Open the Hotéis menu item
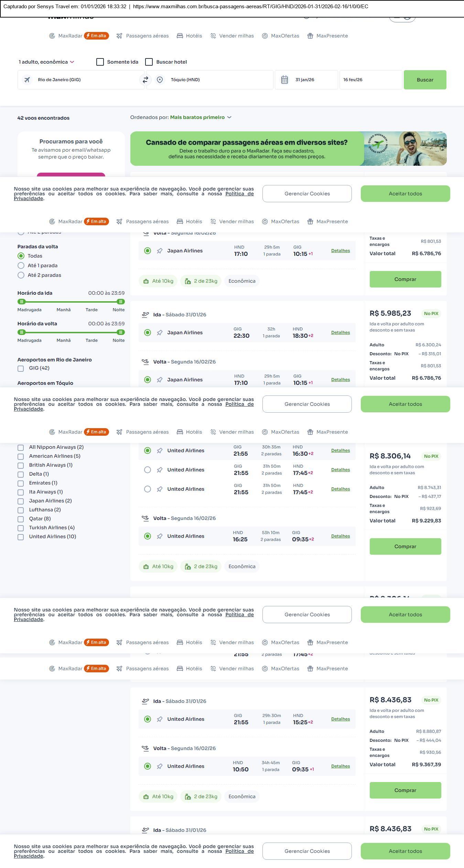 pyautogui.click(x=190, y=36)
